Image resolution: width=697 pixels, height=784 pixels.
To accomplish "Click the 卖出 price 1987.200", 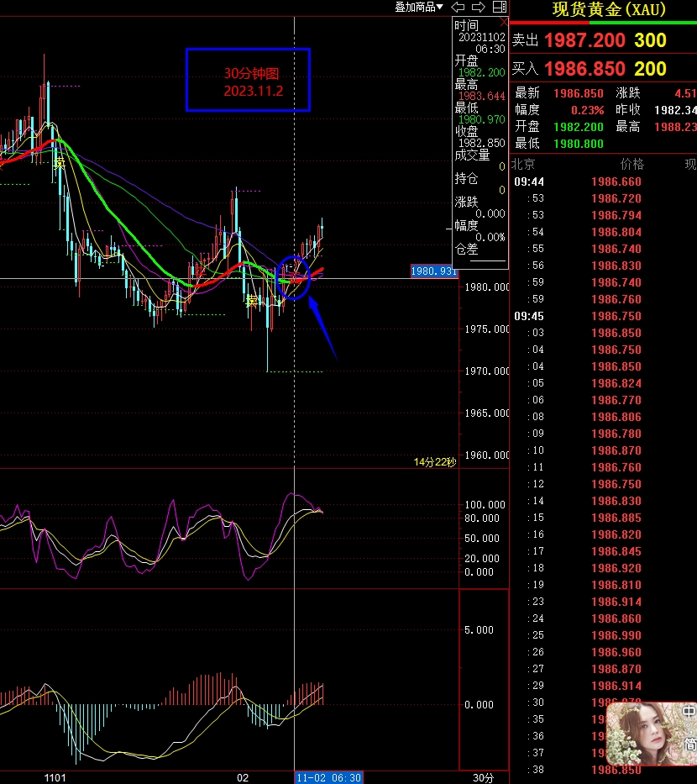I will (x=584, y=40).
